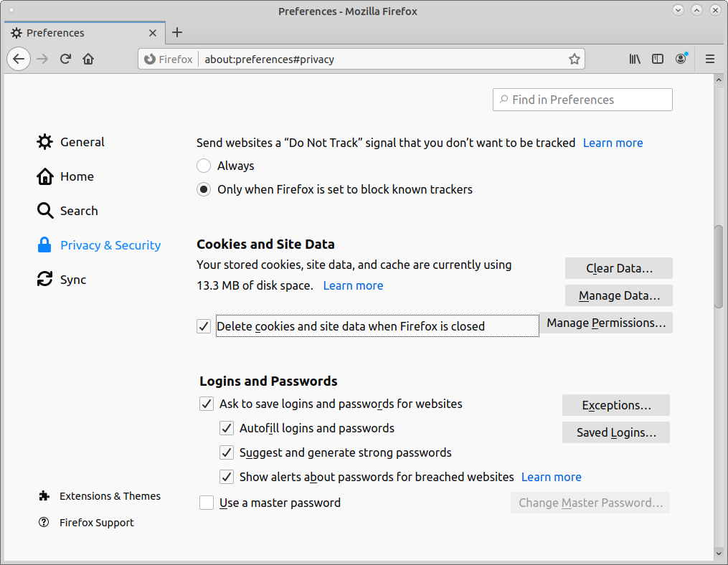Click the forward navigation arrow
The width and height of the screenshot is (728, 565).
tap(42, 59)
